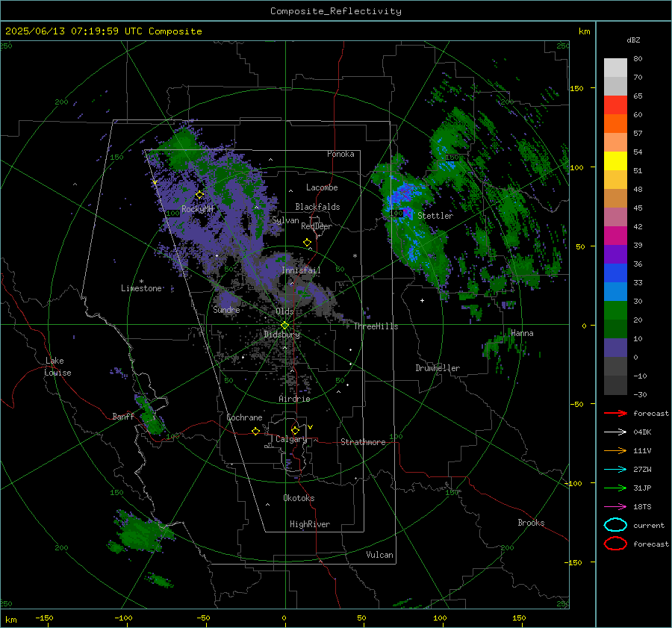The image size is (672, 628).
Task: Select the slate purple 10 dBZ swatch
Action: pos(615,348)
